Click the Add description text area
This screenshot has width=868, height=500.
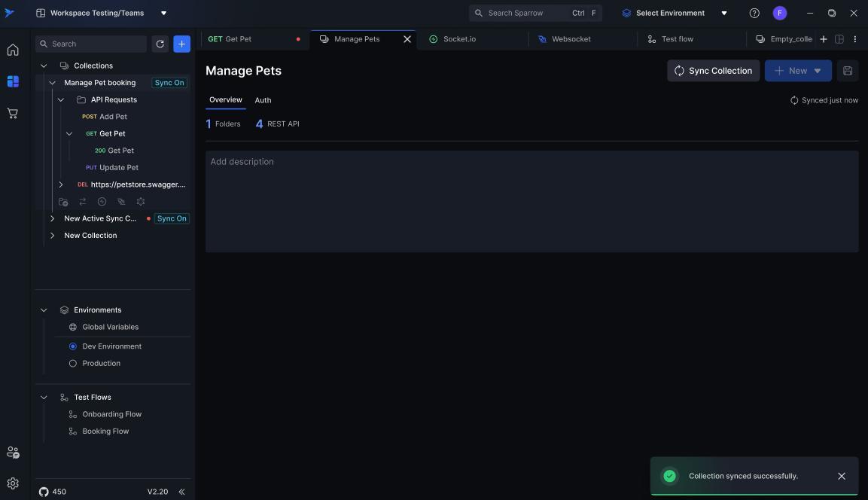tap(531, 201)
